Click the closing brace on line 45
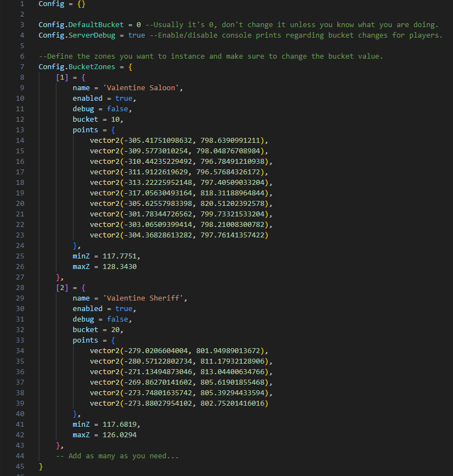The image size is (453, 476). (x=40, y=466)
